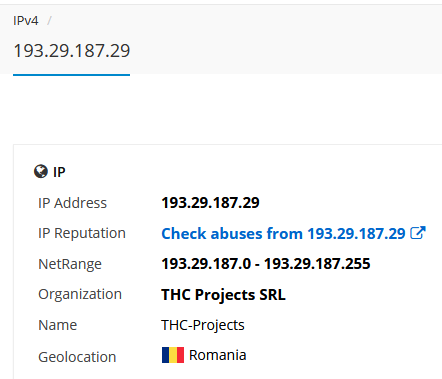Click the NetRange label
This screenshot has height=379, width=442.
pyautogui.click(x=70, y=264)
